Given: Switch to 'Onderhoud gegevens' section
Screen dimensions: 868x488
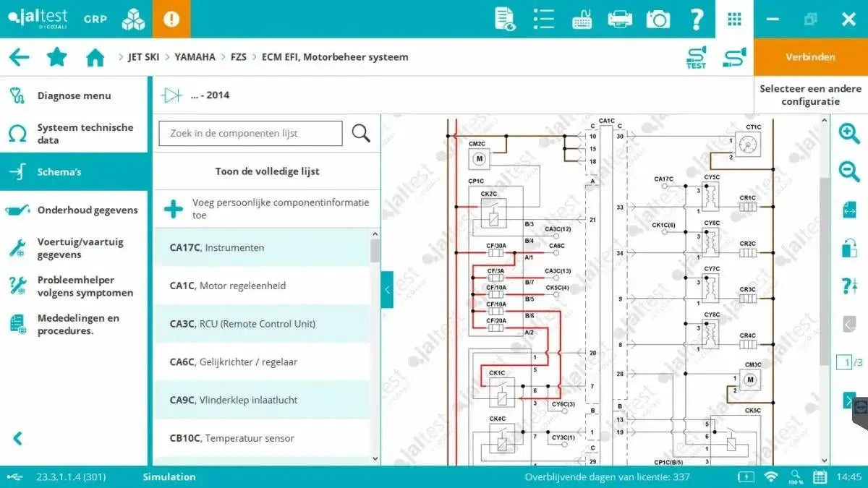Looking at the screenshot, I should pyautogui.click(x=88, y=210).
